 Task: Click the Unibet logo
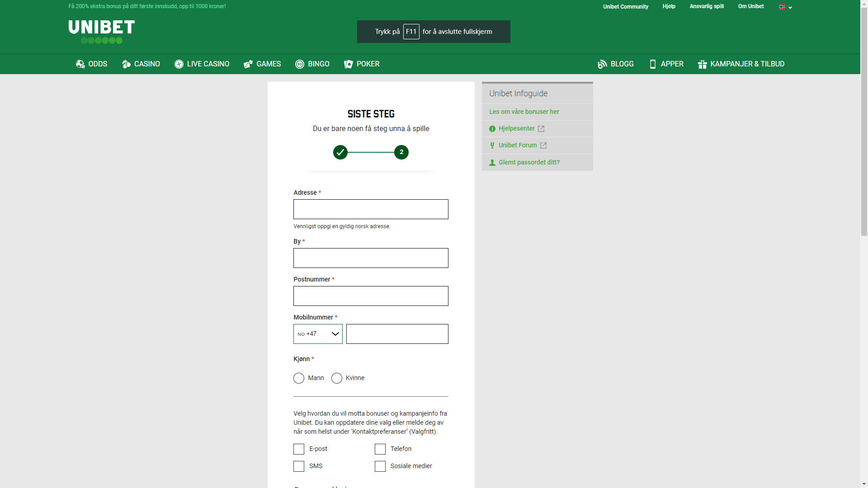102,32
